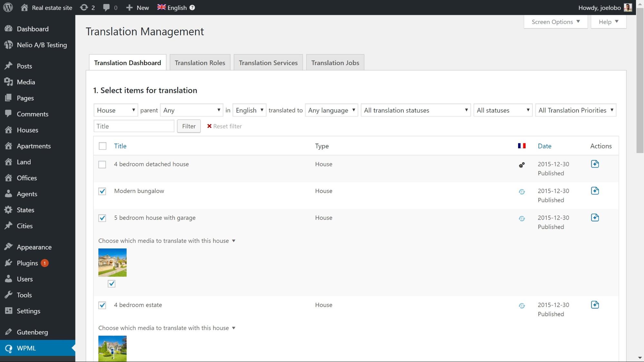Switch to the Translation Jobs tab
The image size is (644, 362).
335,63
